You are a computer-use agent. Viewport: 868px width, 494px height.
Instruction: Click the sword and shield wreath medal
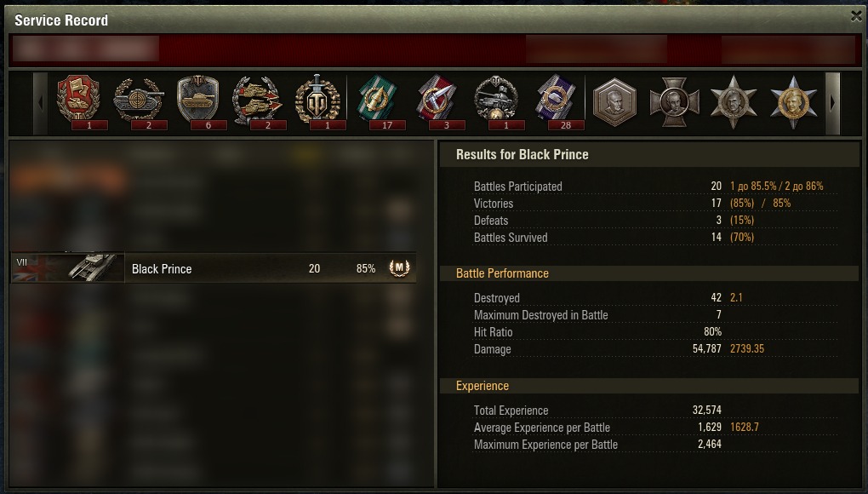pyautogui.click(x=317, y=101)
